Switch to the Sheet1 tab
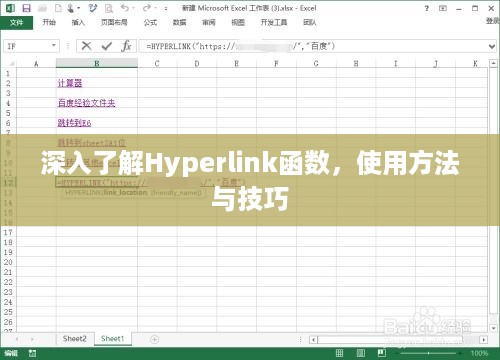The height and width of the screenshot is (360, 500). (112, 339)
